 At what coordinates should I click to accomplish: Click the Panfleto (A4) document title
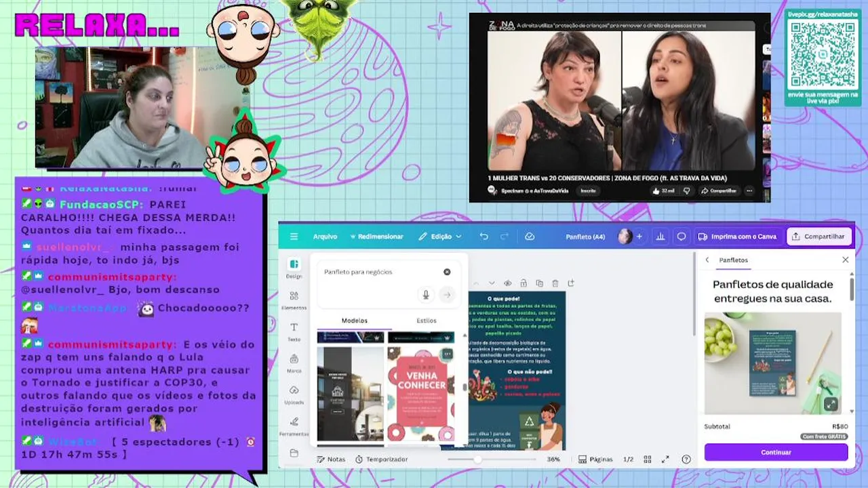(x=585, y=237)
